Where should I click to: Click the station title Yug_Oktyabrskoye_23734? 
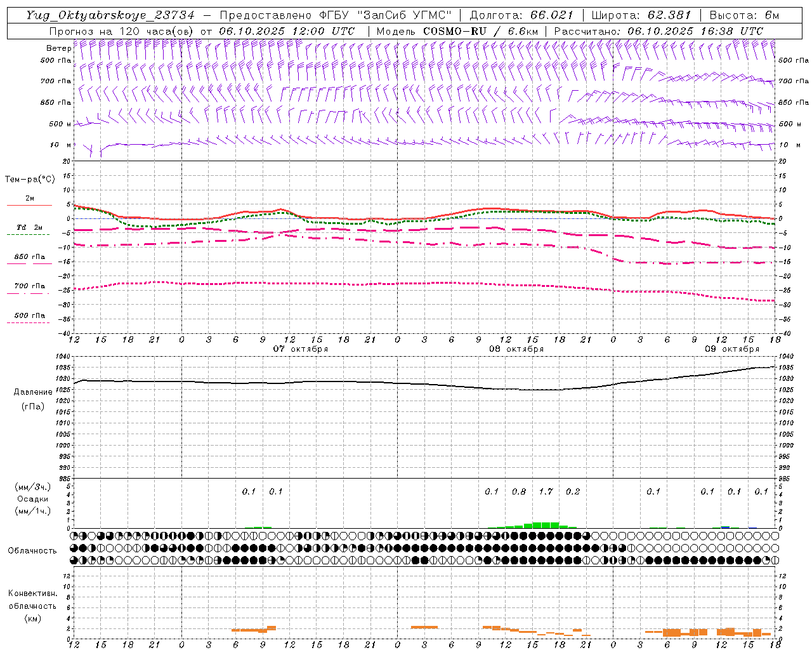click(x=110, y=15)
